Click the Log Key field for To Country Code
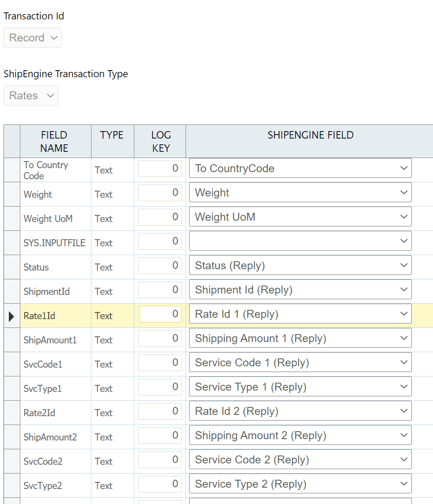The image size is (433, 504). [160, 169]
